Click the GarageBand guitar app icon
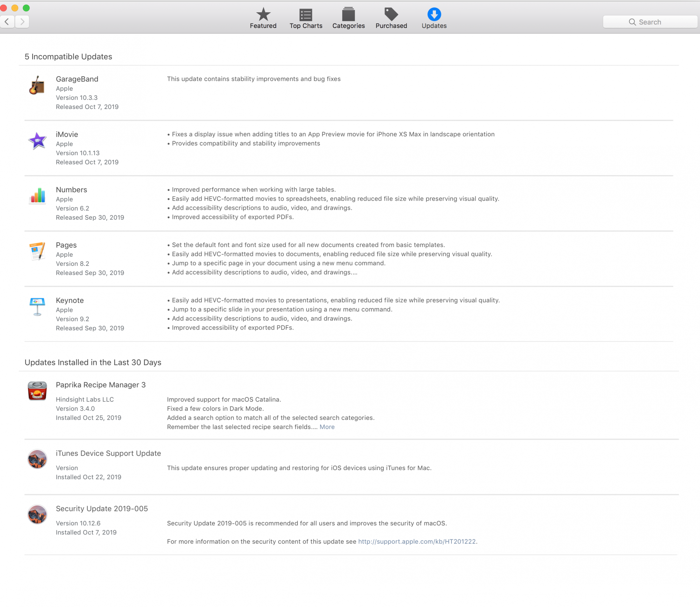Image resolution: width=700 pixels, height=607 pixels. pos(37,86)
